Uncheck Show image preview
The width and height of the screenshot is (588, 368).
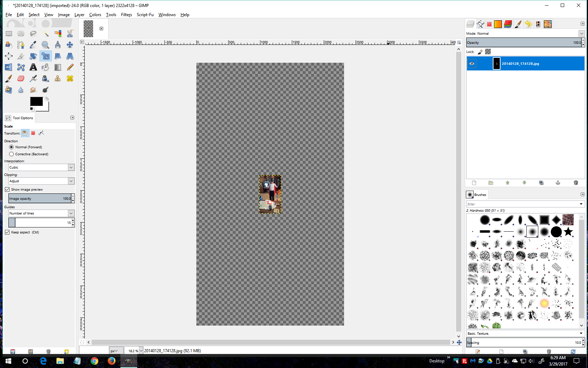7,190
